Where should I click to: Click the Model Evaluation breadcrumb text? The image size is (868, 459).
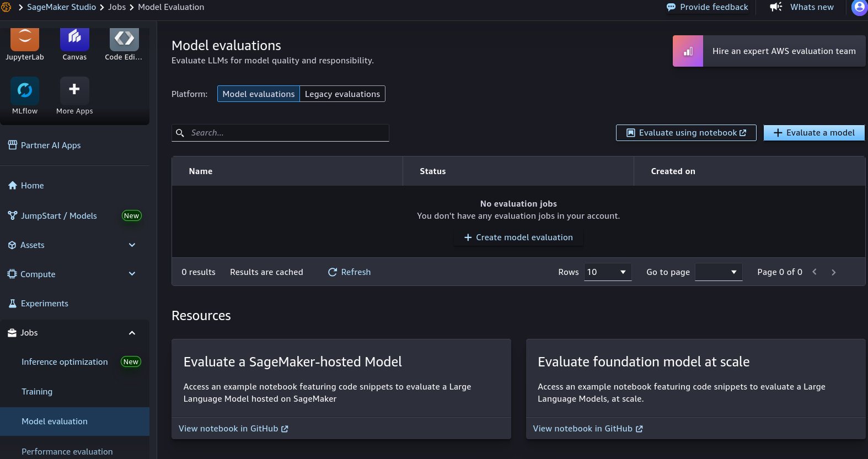tap(171, 7)
